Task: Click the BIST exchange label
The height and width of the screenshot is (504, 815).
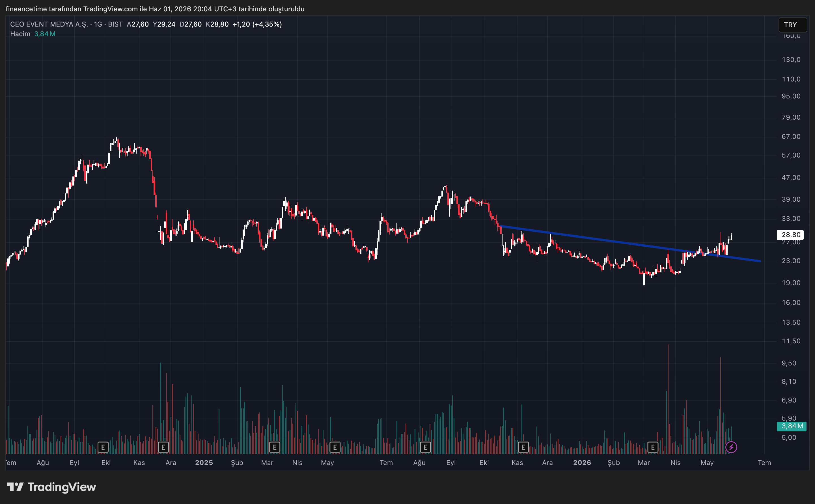Action: pos(115,24)
